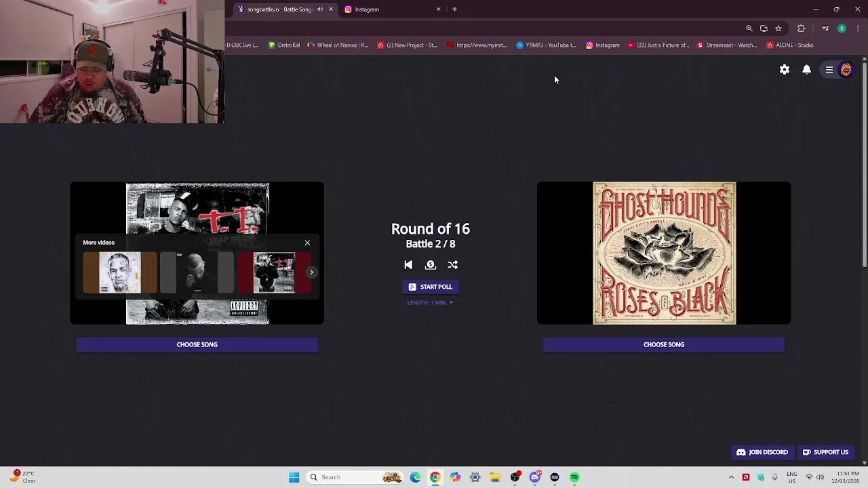Open Discord from the taskbar
Viewport: 868px width, 488px height.
tap(535, 477)
